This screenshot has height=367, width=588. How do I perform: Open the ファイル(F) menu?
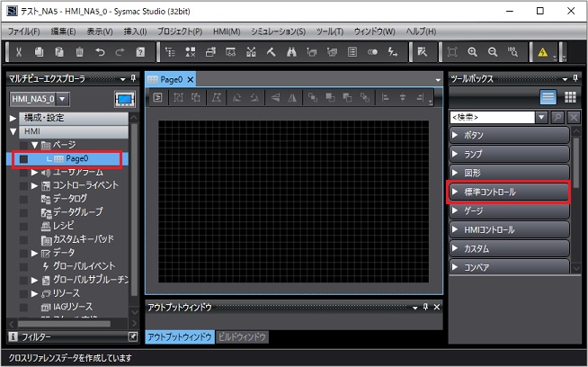tap(24, 31)
